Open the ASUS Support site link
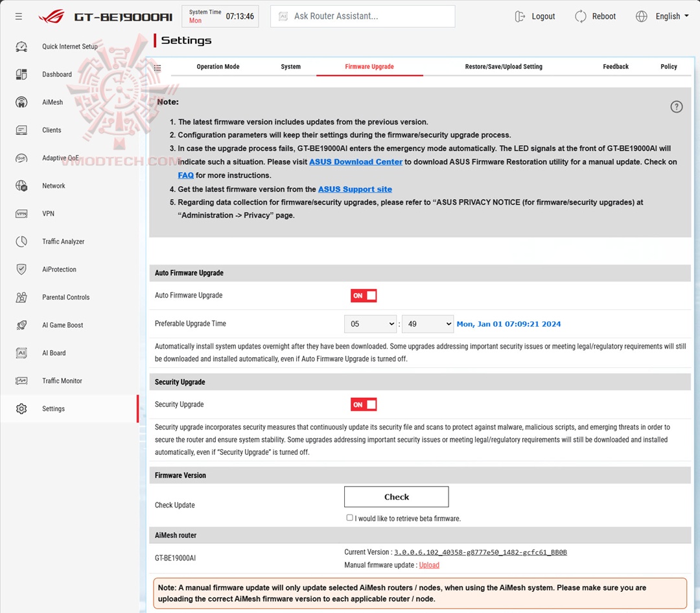The width and height of the screenshot is (700, 613). [355, 189]
